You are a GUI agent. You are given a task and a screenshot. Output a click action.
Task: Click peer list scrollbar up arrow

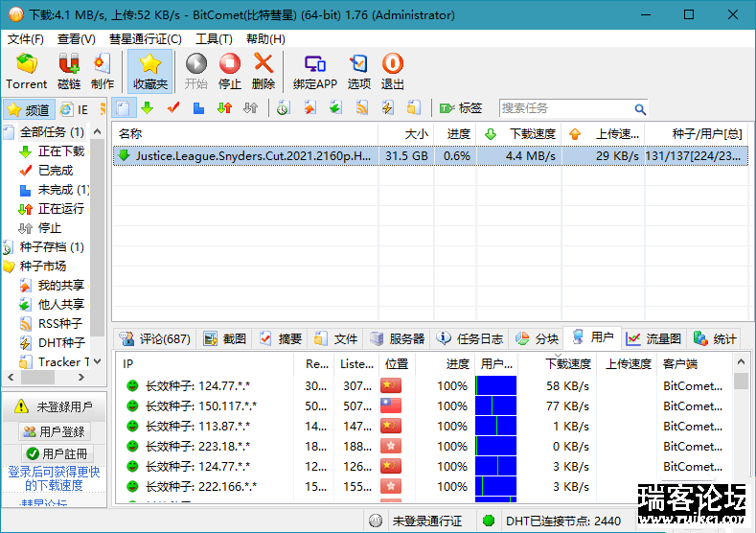(x=741, y=361)
